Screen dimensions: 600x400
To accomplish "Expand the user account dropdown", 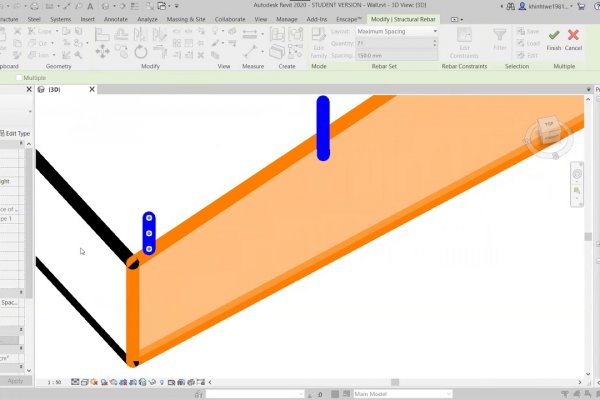I will (572, 6).
